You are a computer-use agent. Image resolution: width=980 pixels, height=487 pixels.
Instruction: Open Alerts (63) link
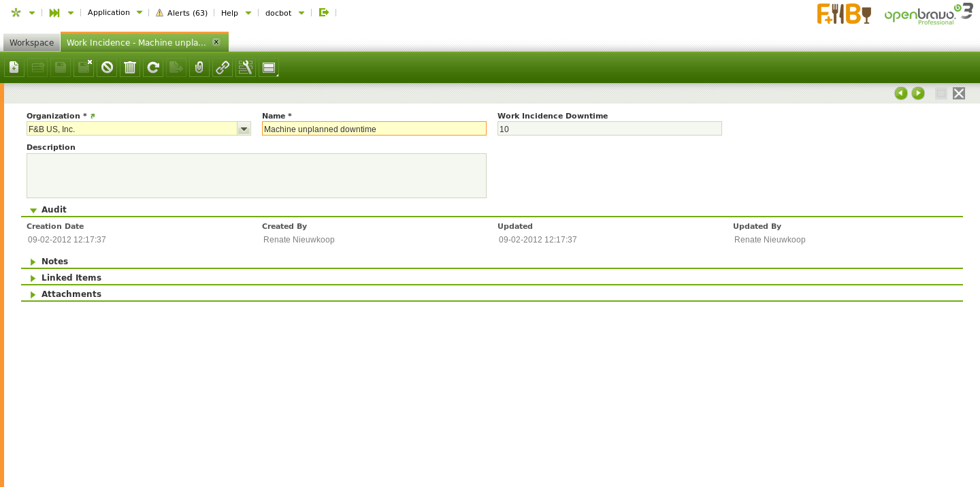tap(182, 13)
